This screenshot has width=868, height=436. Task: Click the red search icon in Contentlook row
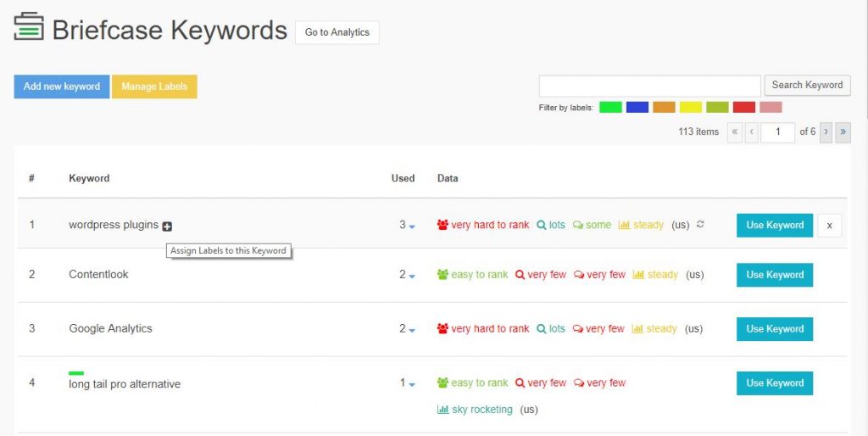point(520,275)
